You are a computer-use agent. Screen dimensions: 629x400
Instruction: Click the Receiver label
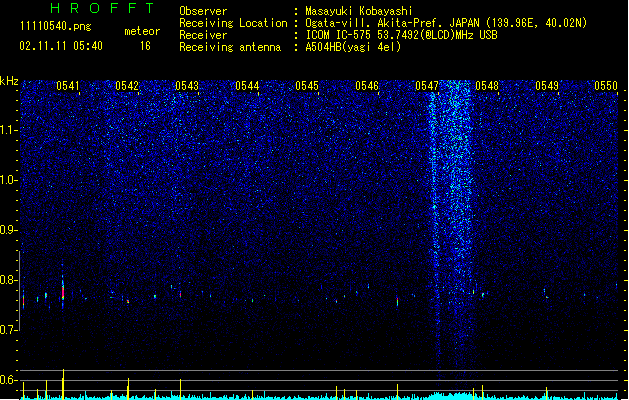point(203,35)
